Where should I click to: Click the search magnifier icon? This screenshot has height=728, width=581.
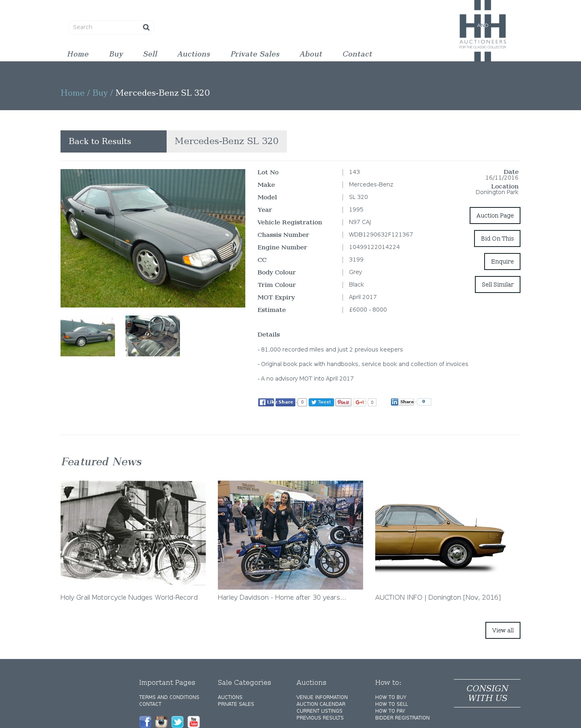(x=146, y=27)
